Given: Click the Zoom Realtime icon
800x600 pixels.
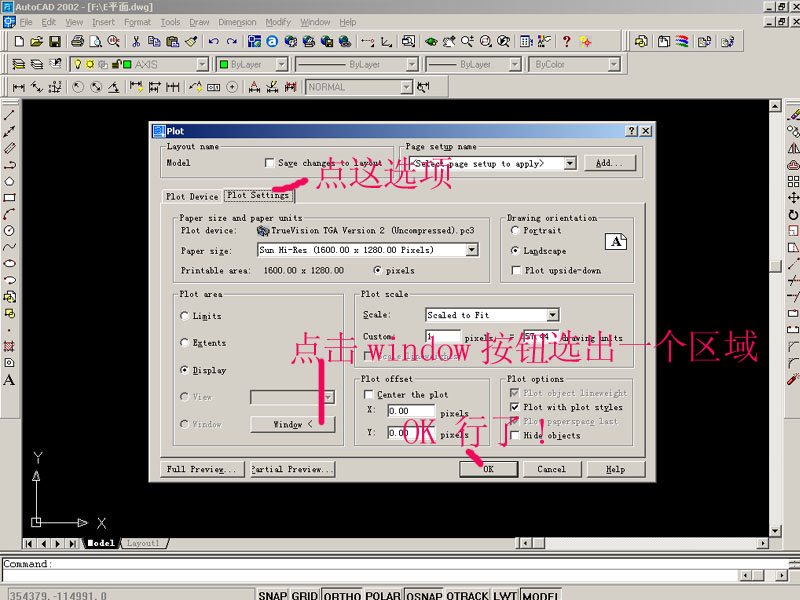Looking at the screenshot, I should click(x=467, y=41).
